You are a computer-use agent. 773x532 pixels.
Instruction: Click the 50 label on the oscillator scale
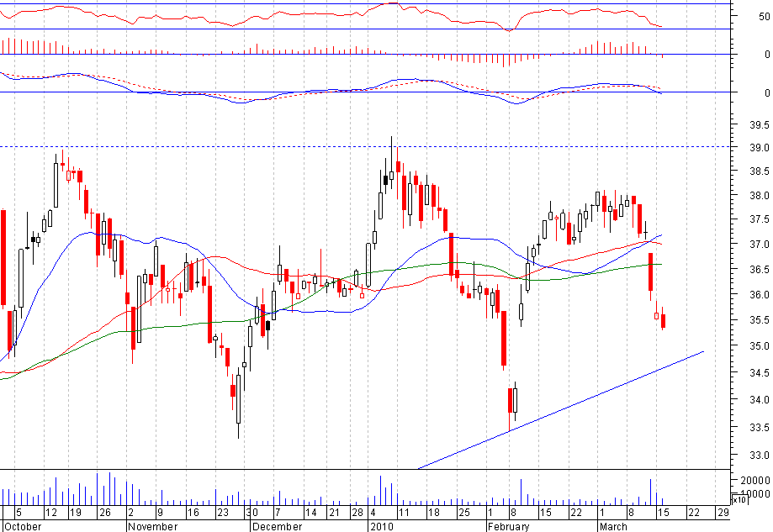[x=764, y=16]
